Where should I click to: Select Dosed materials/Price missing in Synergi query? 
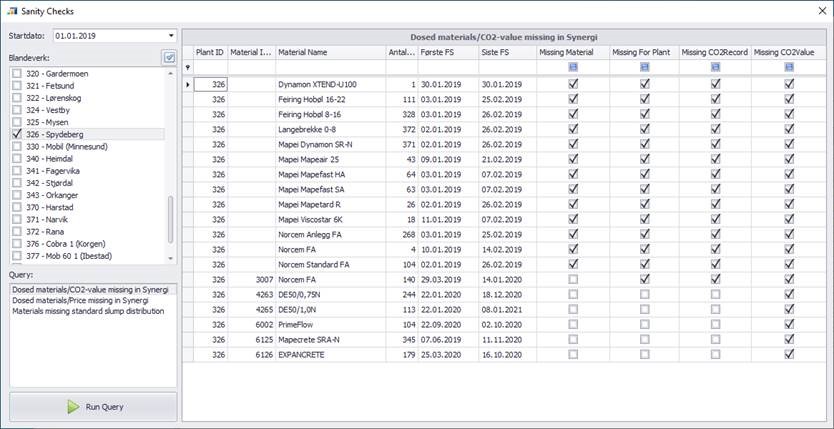point(82,300)
